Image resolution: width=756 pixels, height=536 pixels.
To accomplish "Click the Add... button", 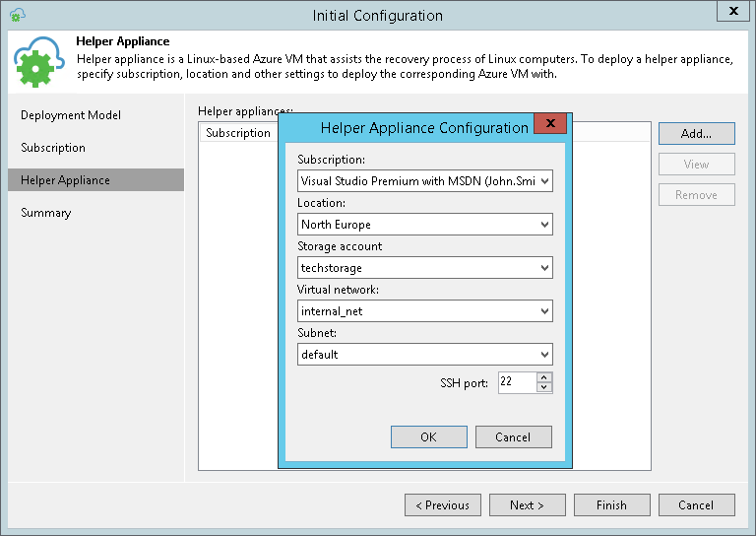I will [x=696, y=134].
